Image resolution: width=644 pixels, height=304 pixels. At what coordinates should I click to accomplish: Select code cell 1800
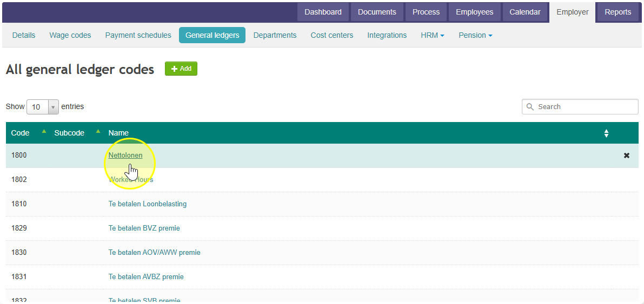click(19, 156)
